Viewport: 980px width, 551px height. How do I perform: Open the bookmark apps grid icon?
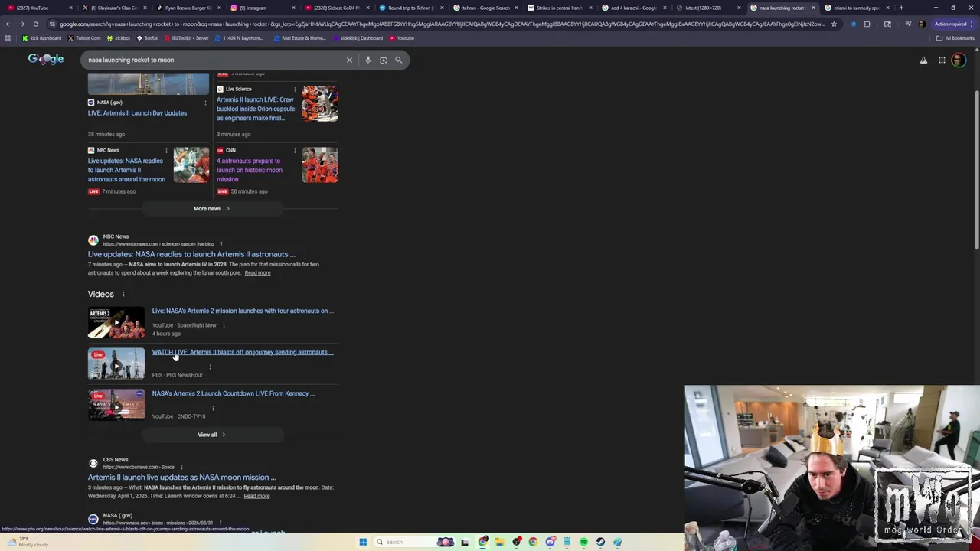click(8, 37)
